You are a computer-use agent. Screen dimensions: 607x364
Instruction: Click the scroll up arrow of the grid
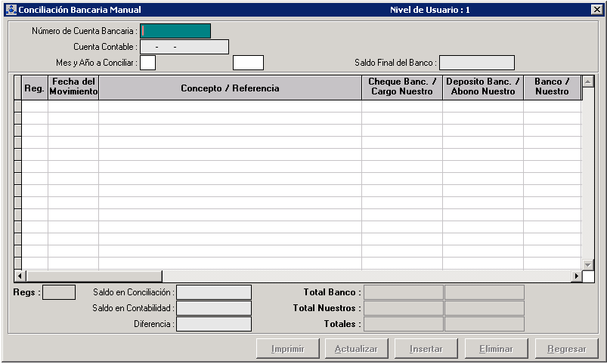[588, 82]
